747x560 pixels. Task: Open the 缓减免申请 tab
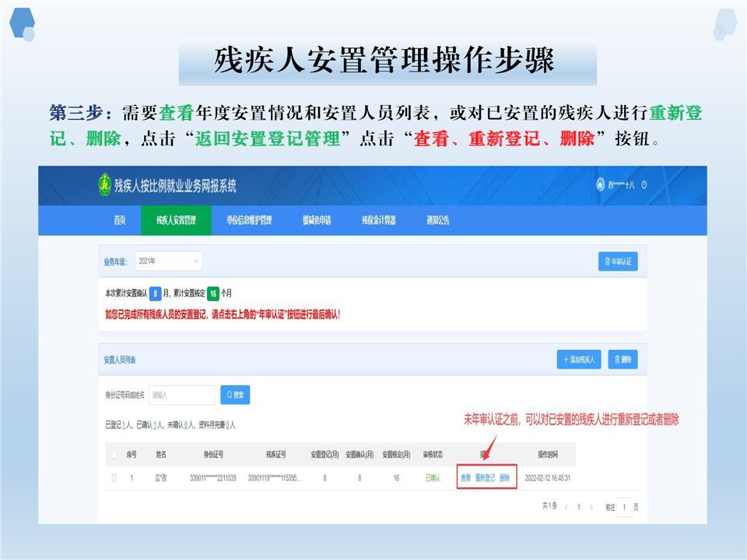317,220
